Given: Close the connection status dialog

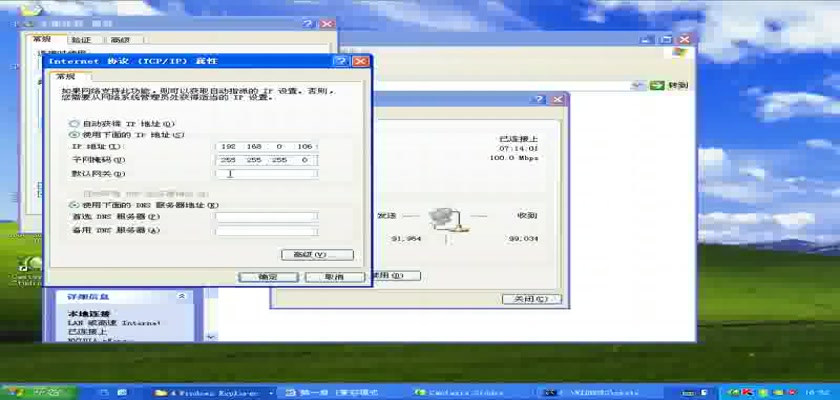Looking at the screenshot, I should [558, 99].
